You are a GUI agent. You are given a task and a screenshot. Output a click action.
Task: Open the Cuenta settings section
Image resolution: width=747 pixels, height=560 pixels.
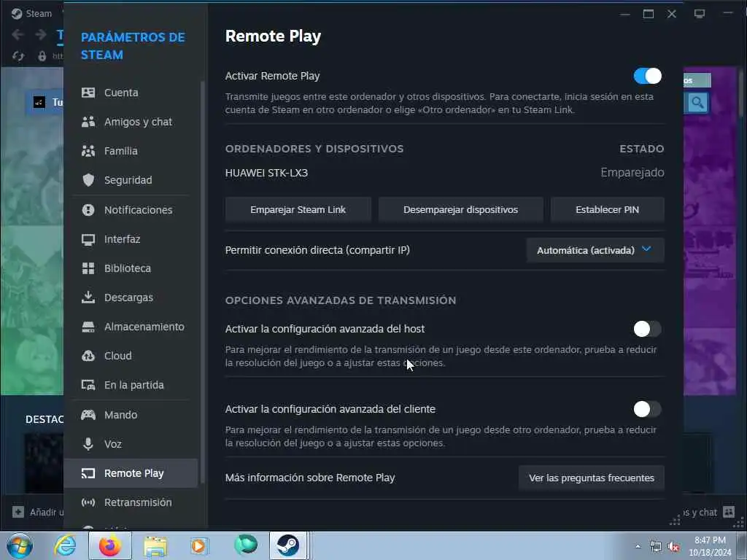coord(131,93)
